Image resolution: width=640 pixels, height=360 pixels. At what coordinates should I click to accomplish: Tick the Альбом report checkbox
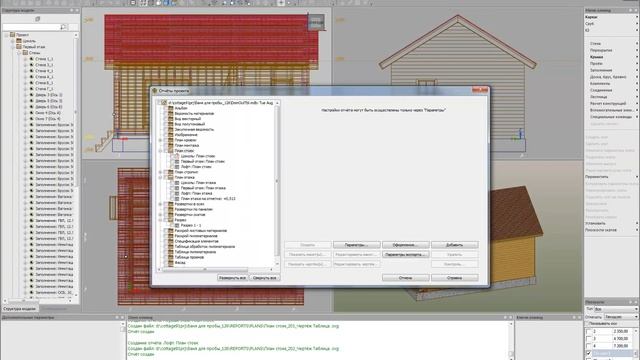(165, 108)
